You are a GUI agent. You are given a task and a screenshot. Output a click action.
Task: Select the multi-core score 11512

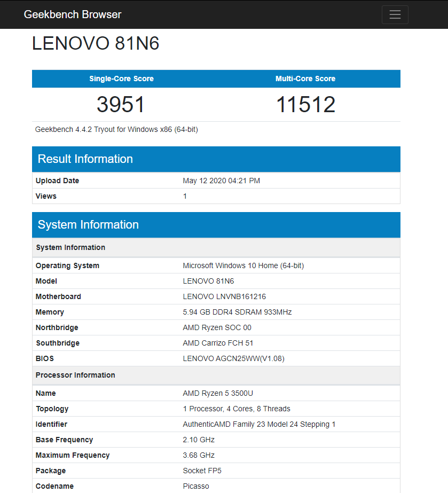(x=305, y=104)
